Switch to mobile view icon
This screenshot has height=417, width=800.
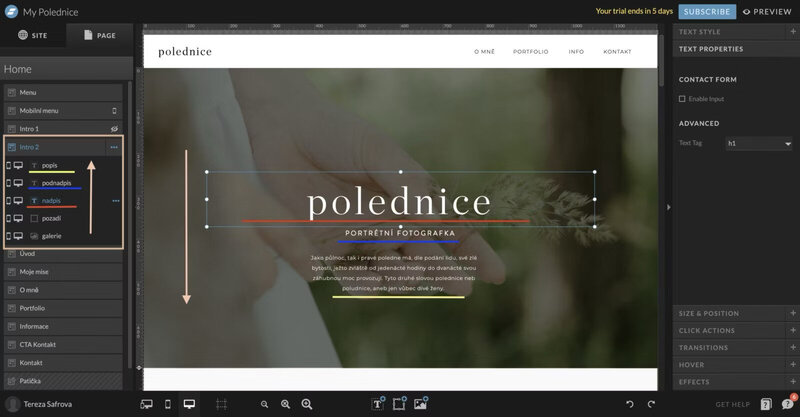click(x=168, y=404)
